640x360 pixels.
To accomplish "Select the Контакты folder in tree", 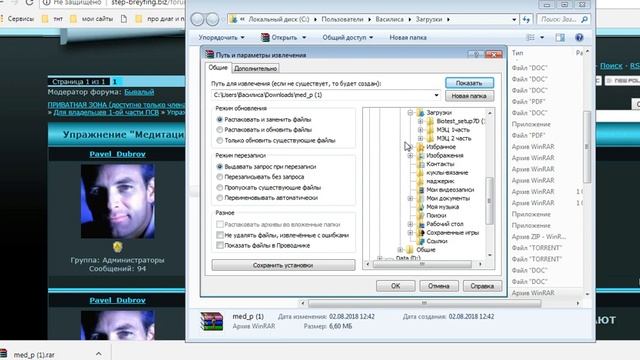I will tap(440, 164).
